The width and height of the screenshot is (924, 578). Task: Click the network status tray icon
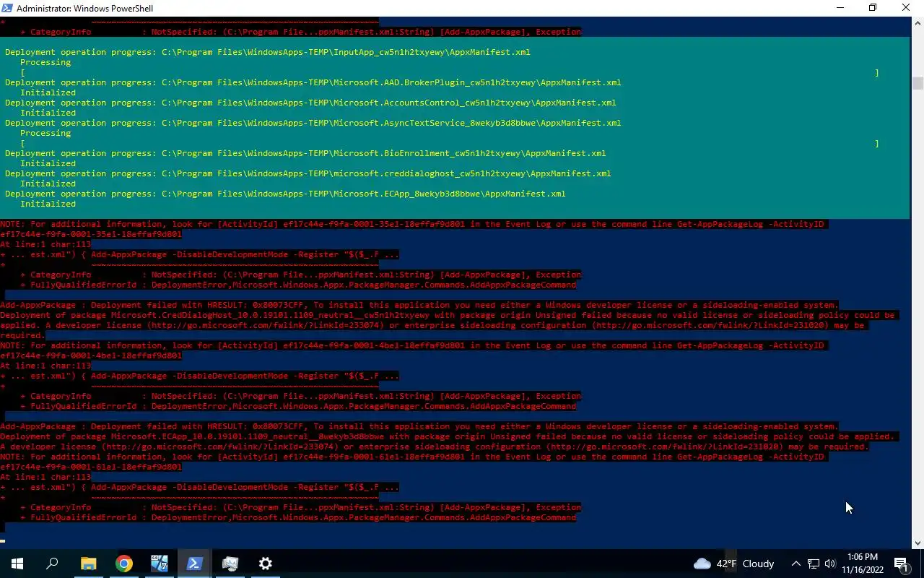point(814,564)
